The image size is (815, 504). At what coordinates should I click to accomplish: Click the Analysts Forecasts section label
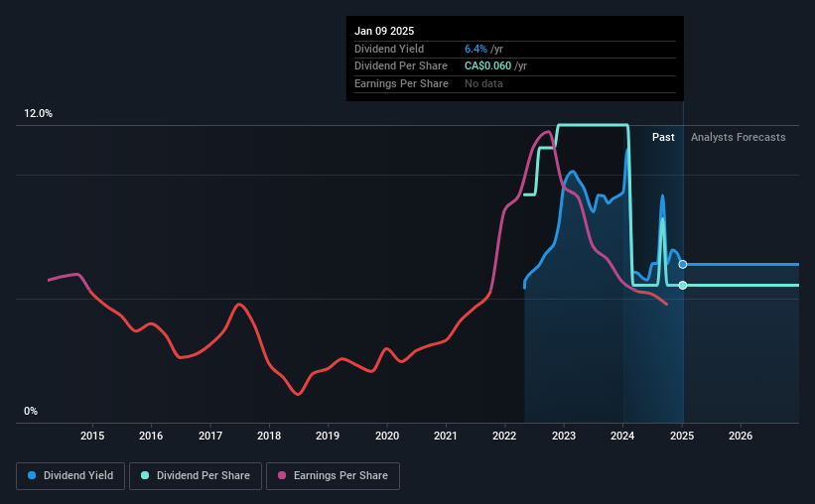(739, 137)
